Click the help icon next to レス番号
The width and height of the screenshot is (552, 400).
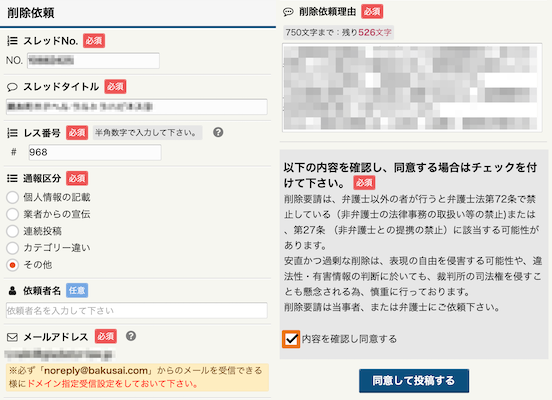pos(218,132)
